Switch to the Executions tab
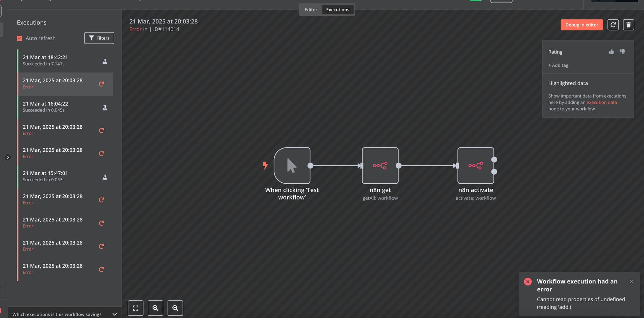The width and height of the screenshot is (644, 318). click(x=337, y=10)
